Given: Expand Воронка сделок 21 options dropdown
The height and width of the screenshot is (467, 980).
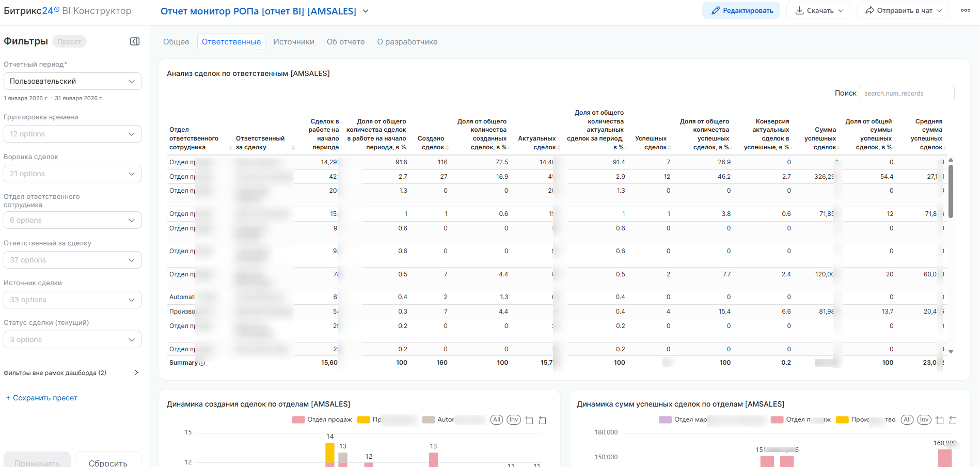Looking at the screenshot, I should click(72, 174).
